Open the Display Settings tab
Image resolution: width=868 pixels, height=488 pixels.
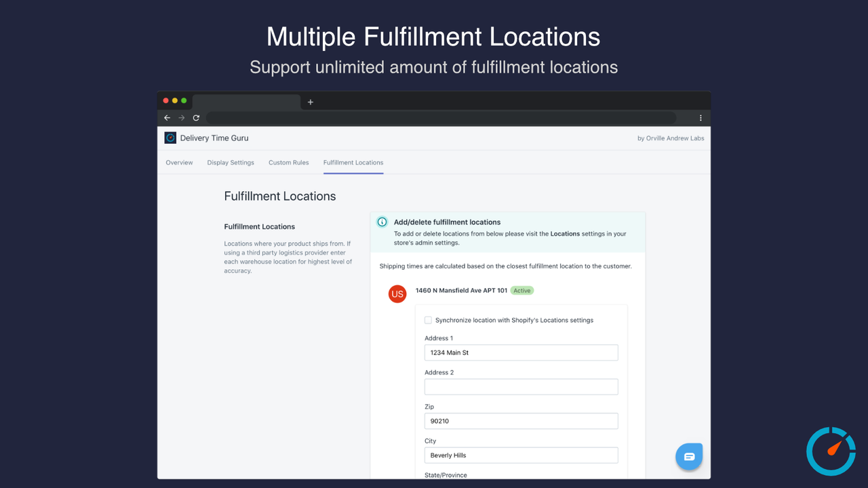click(x=231, y=163)
